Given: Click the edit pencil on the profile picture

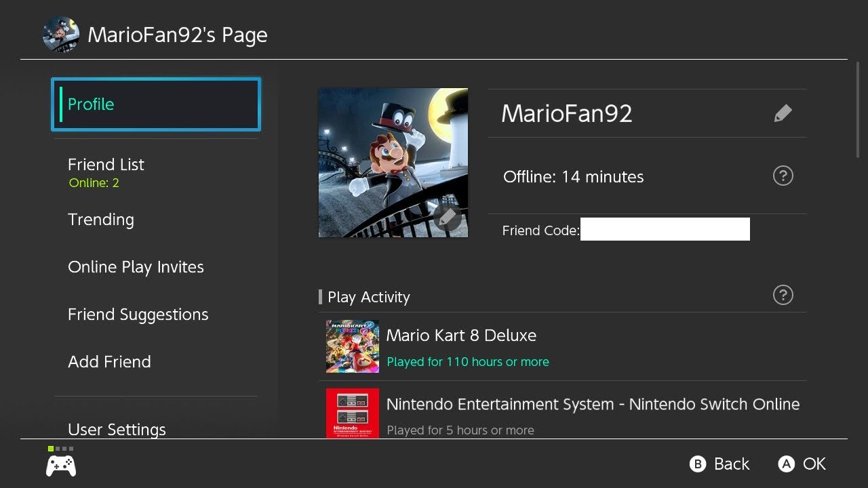Looking at the screenshot, I should pos(448,218).
